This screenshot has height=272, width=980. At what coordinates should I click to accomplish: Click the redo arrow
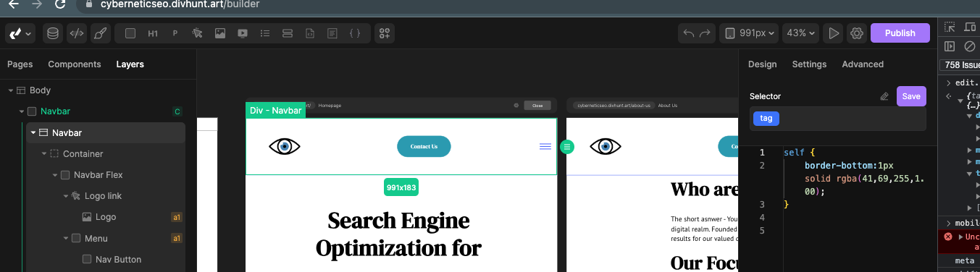(705, 33)
